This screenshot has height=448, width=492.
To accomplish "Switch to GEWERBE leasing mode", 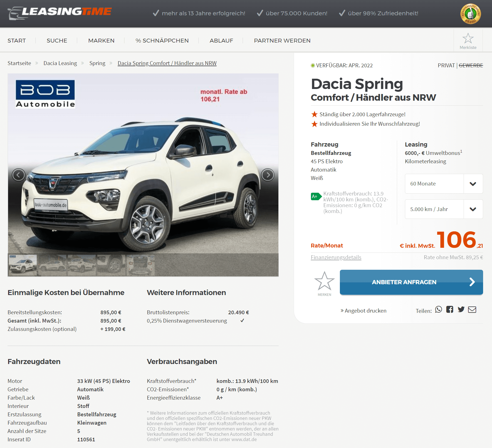I will click(x=471, y=65).
